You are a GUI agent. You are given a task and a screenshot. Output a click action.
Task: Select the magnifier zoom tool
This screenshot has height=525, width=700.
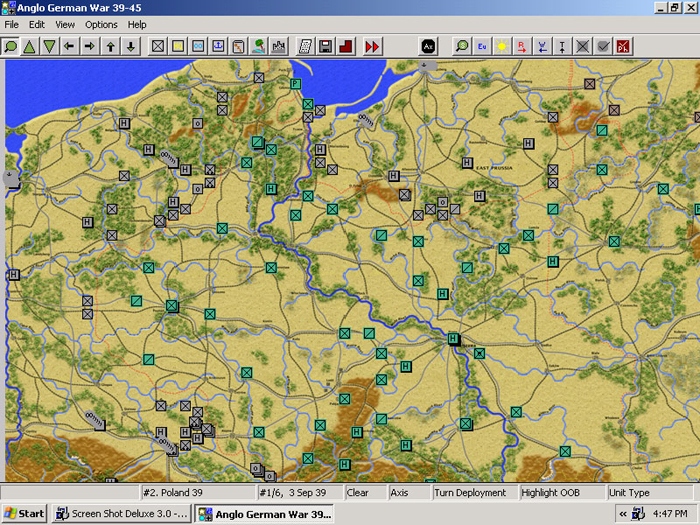10,46
